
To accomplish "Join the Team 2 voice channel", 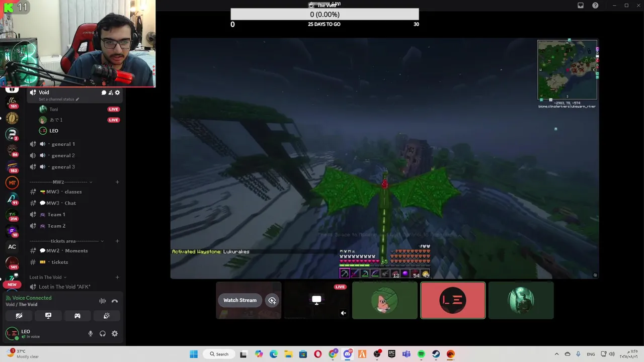I will tap(74, 226).
